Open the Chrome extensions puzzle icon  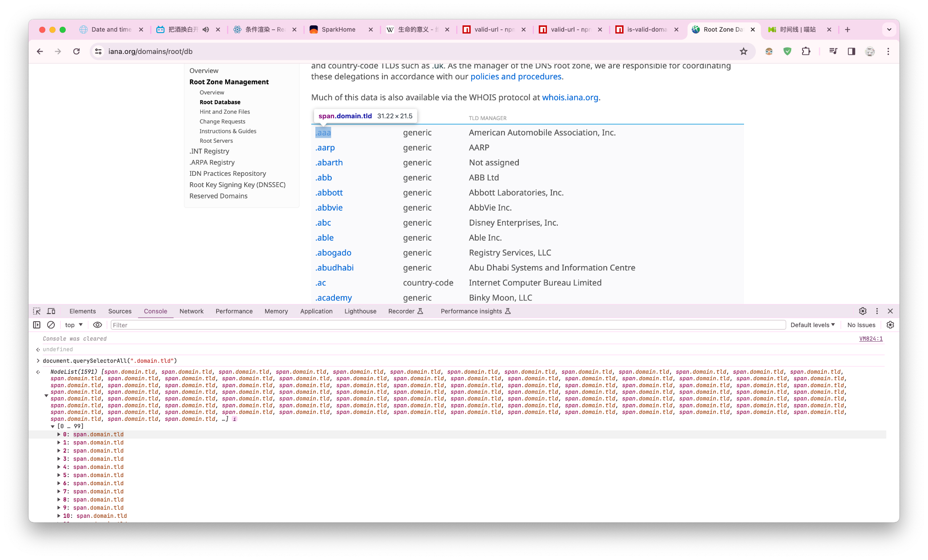806,51
